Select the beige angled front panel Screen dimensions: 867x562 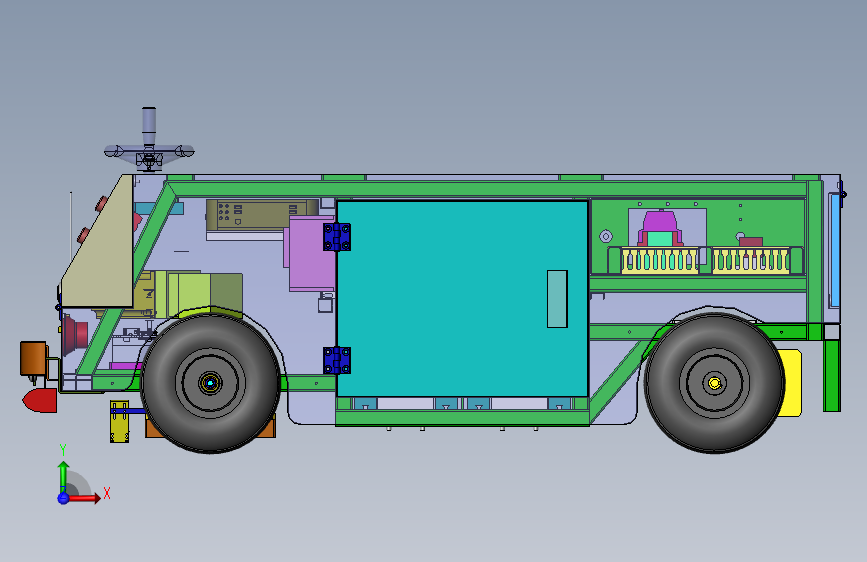[104, 249]
